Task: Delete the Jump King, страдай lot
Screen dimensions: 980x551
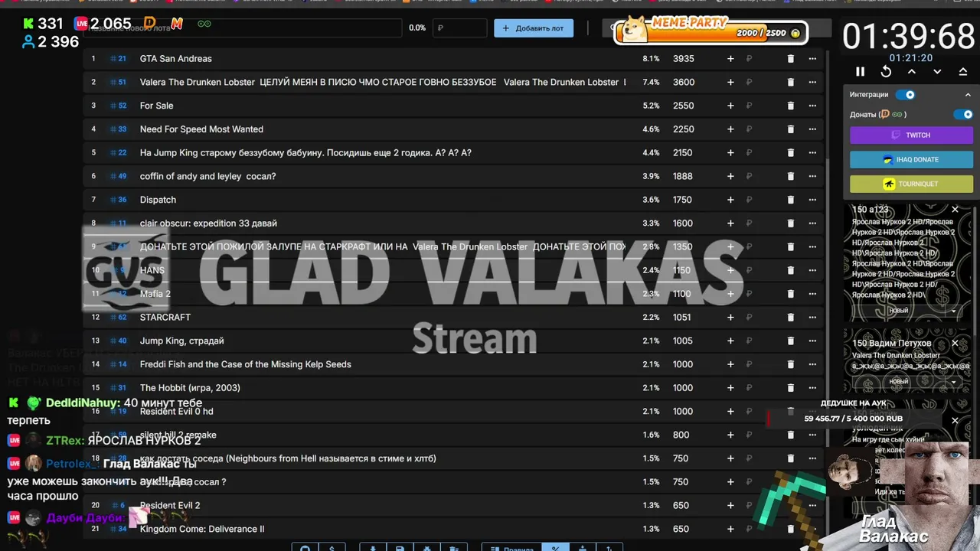Action: (x=791, y=341)
